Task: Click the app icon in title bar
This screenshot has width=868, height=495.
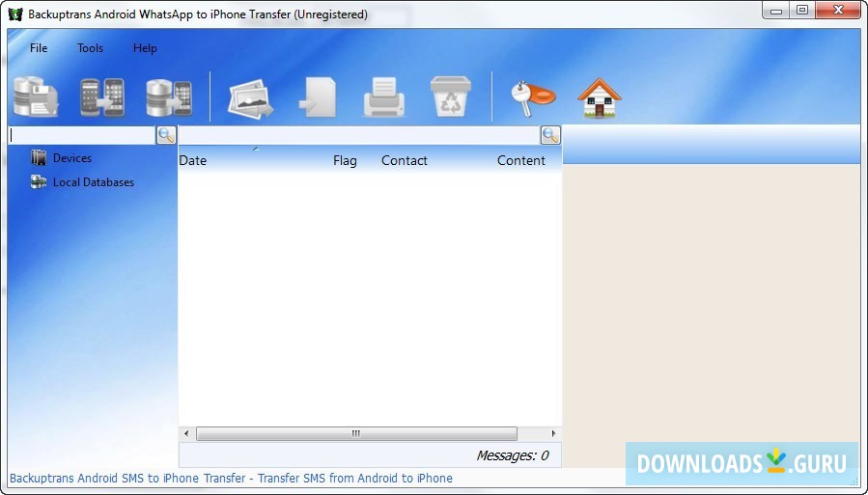Action: [15, 14]
